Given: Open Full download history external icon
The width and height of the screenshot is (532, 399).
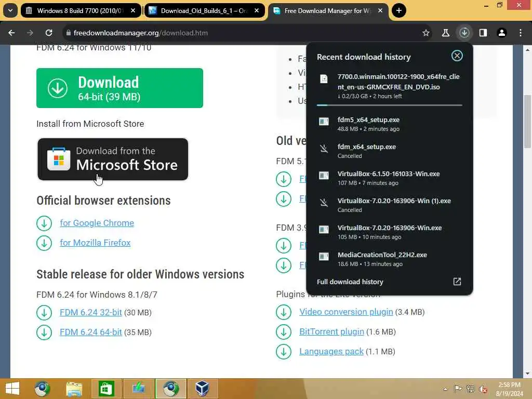Looking at the screenshot, I should tap(457, 282).
